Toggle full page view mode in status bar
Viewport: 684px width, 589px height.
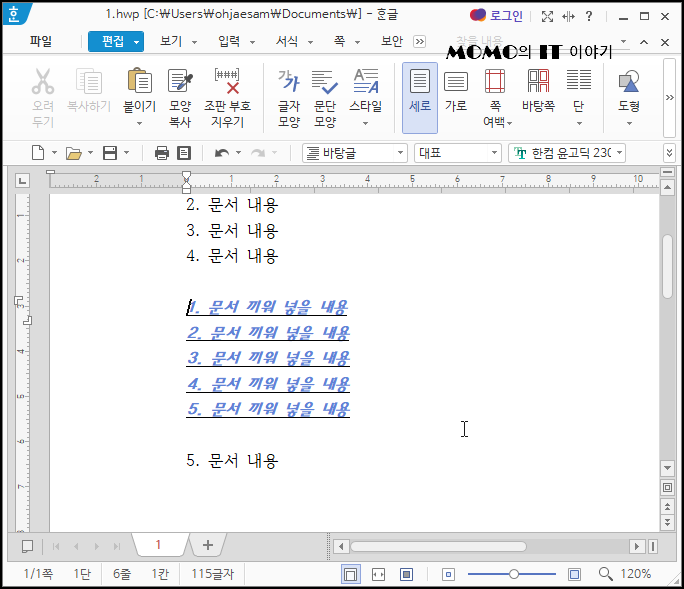[406, 574]
